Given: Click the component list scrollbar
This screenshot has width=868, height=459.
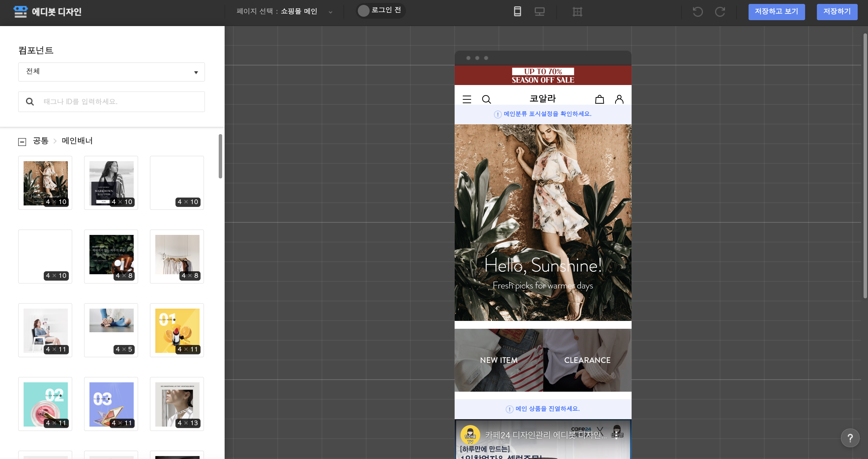Looking at the screenshot, I should [220, 156].
